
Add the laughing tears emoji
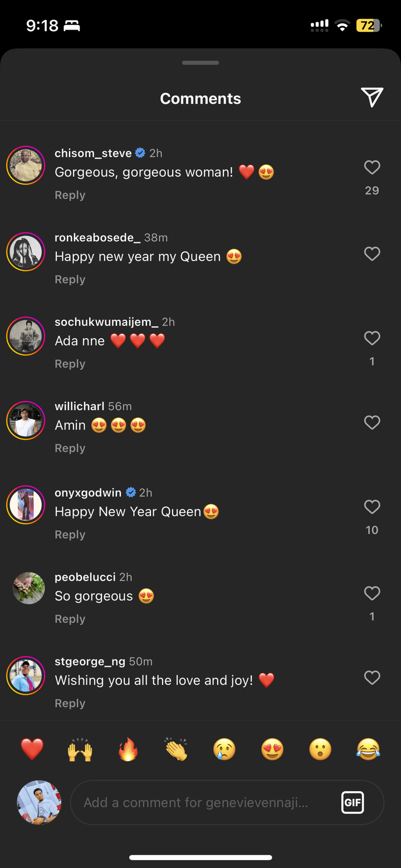point(368,749)
